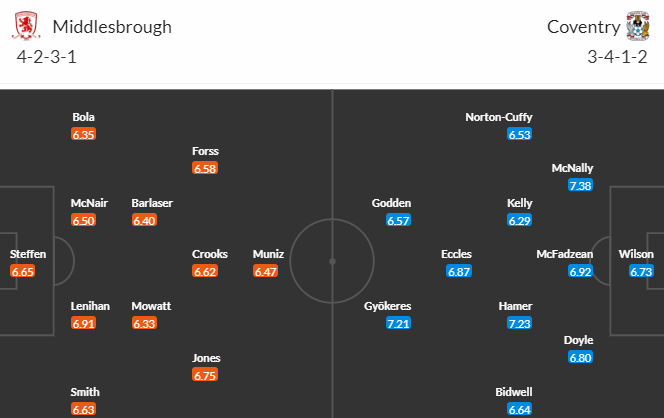Click the 4-2-3-1 formation label

[x=47, y=57]
